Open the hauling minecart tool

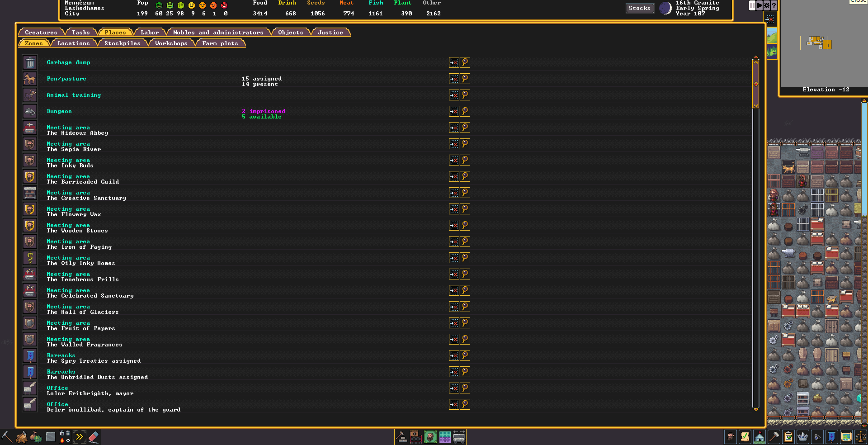coord(459,437)
